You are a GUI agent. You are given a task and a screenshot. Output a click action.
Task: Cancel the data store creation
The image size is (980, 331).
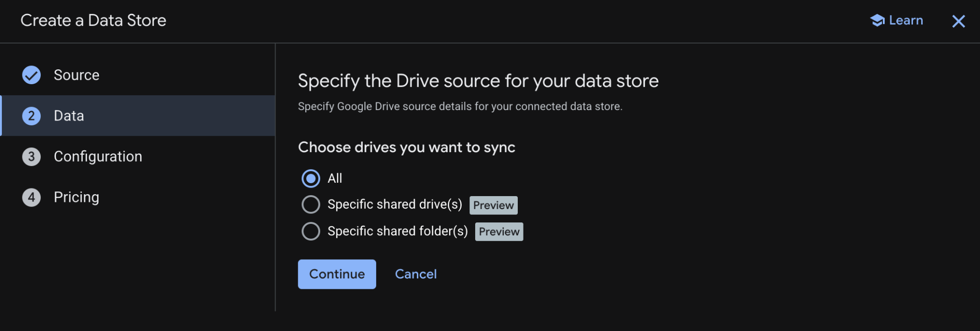point(415,274)
